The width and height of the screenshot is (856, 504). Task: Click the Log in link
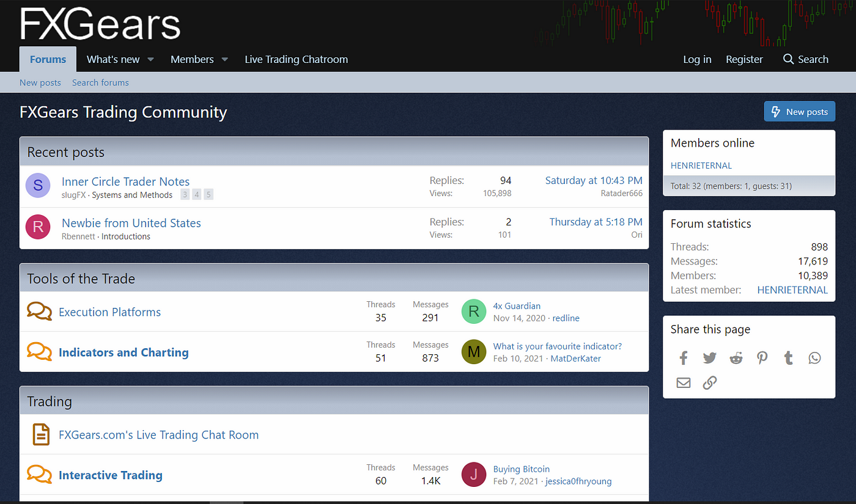697,59
